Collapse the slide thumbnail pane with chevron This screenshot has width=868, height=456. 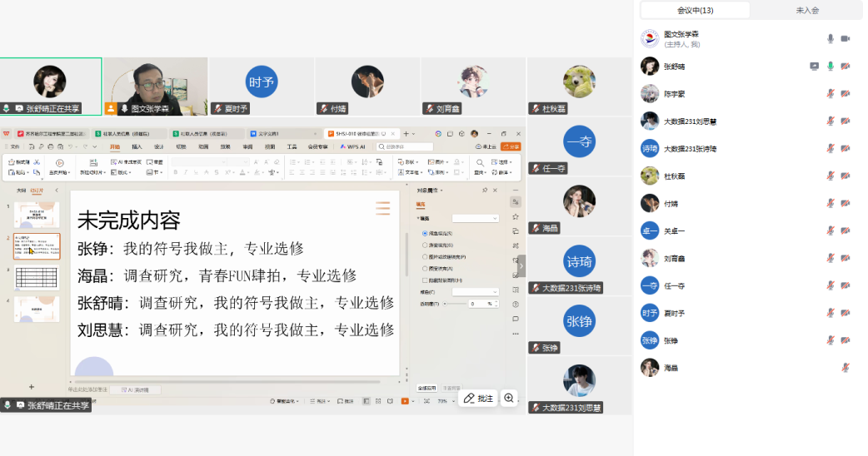point(57,190)
